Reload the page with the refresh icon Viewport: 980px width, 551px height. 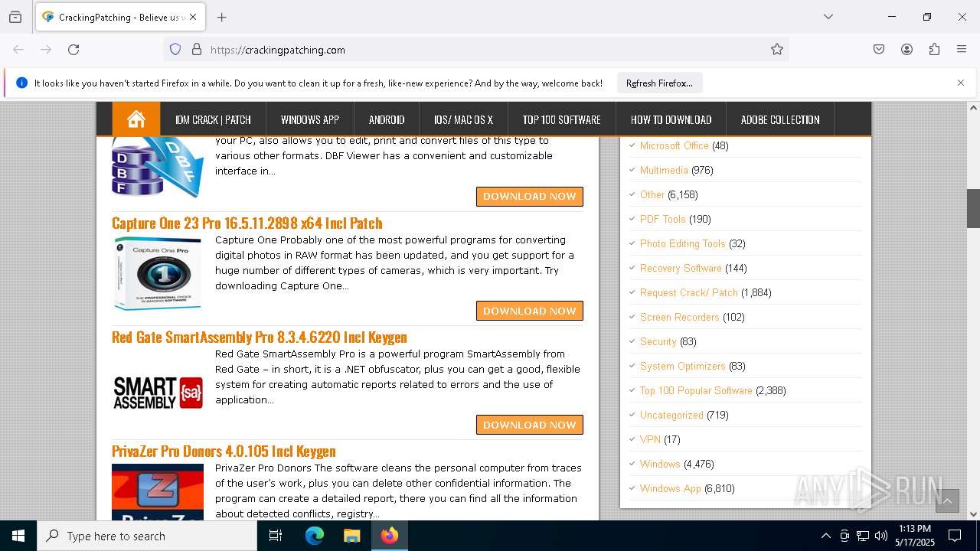(73, 50)
